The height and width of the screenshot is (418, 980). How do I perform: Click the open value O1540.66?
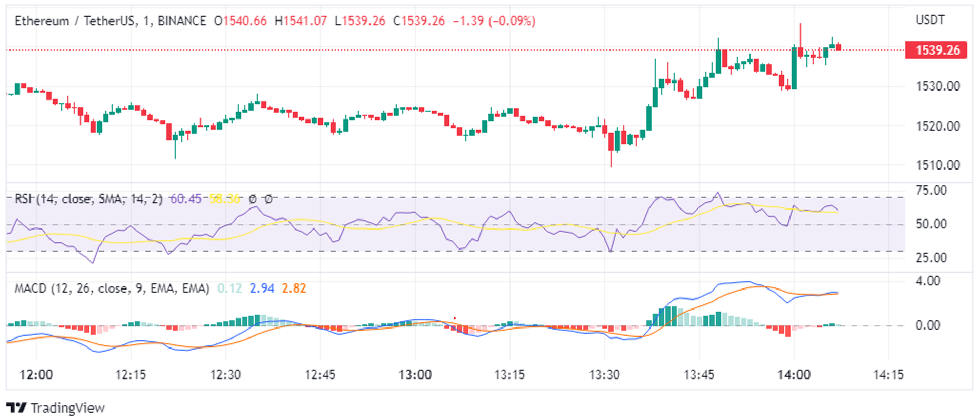pyautogui.click(x=240, y=21)
